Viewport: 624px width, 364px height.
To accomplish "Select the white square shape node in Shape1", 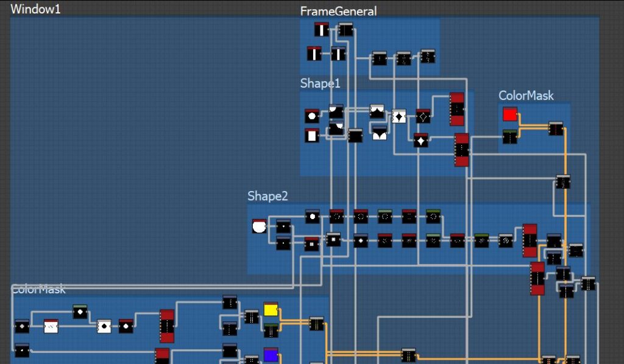I will pos(312,136).
